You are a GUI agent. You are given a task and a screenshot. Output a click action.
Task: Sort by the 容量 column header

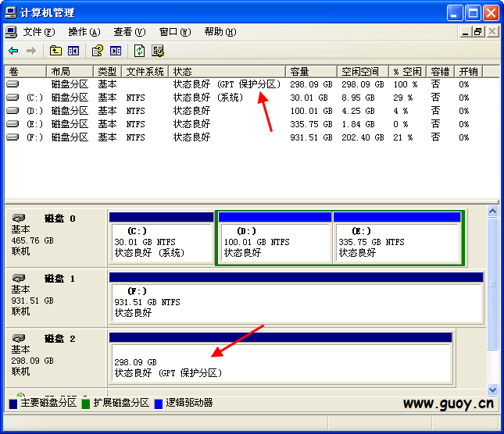tap(312, 71)
